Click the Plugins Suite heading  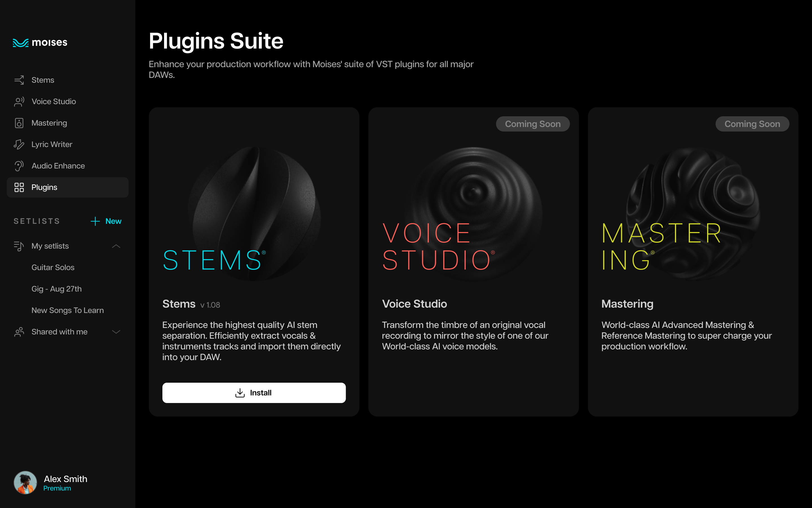tap(216, 41)
